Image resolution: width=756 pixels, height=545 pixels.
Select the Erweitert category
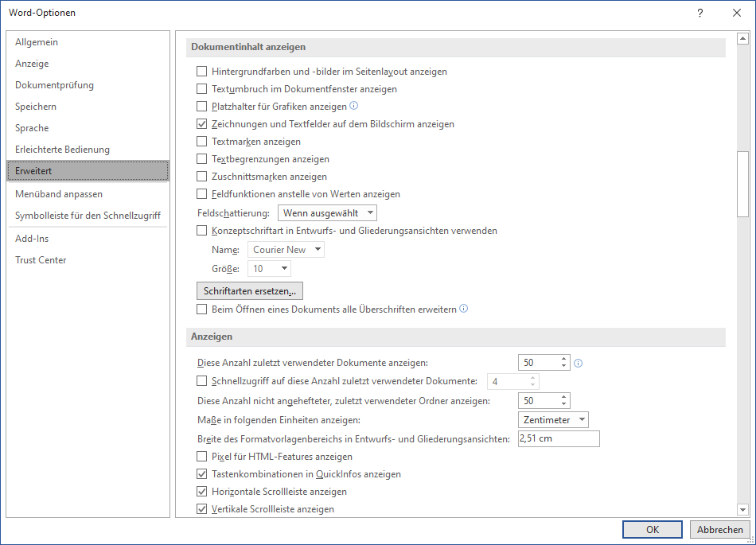click(88, 171)
